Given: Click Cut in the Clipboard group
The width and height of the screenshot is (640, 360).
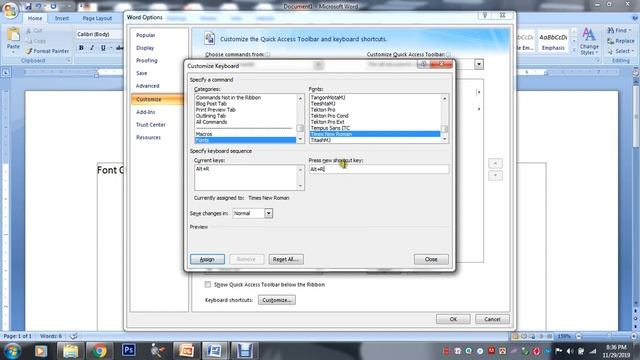Looking at the screenshot, I should [34, 31].
